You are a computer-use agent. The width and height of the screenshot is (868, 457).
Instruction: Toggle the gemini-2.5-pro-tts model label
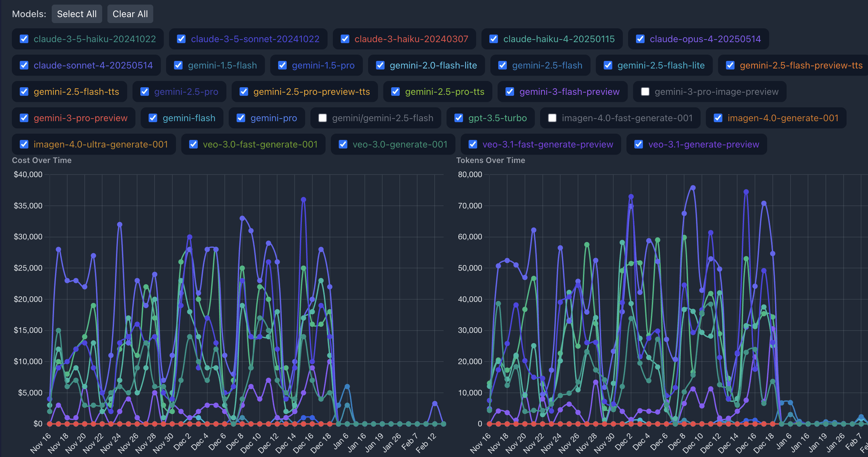pos(444,92)
